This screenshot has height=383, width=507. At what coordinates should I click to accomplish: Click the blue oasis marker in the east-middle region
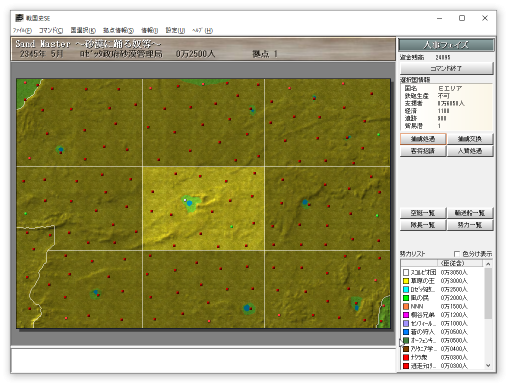click(x=305, y=202)
